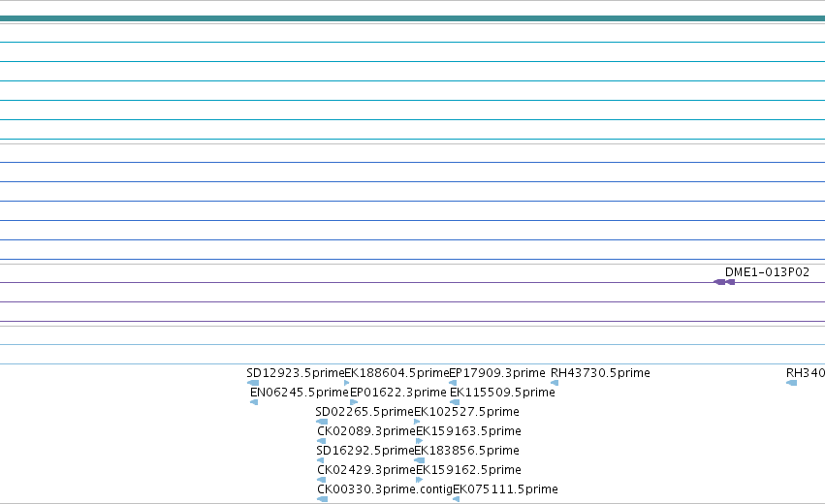Click the SD02265.5prime label

[x=365, y=412]
